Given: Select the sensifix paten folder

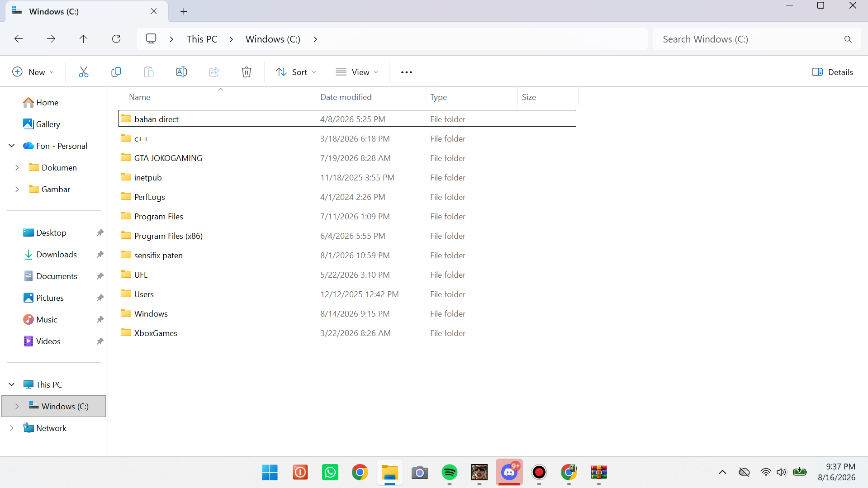Looking at the screenshot, I should 347,255.
